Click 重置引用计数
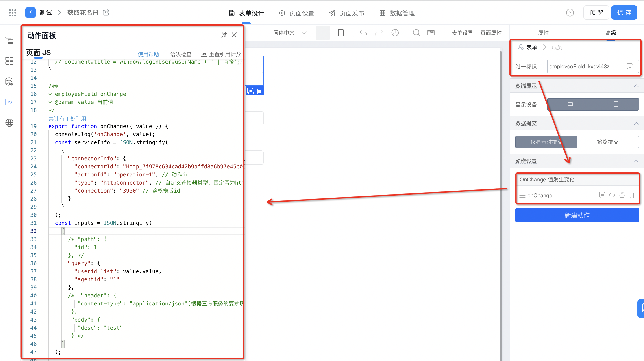The image size is (644, 361). tap(221, 54)
